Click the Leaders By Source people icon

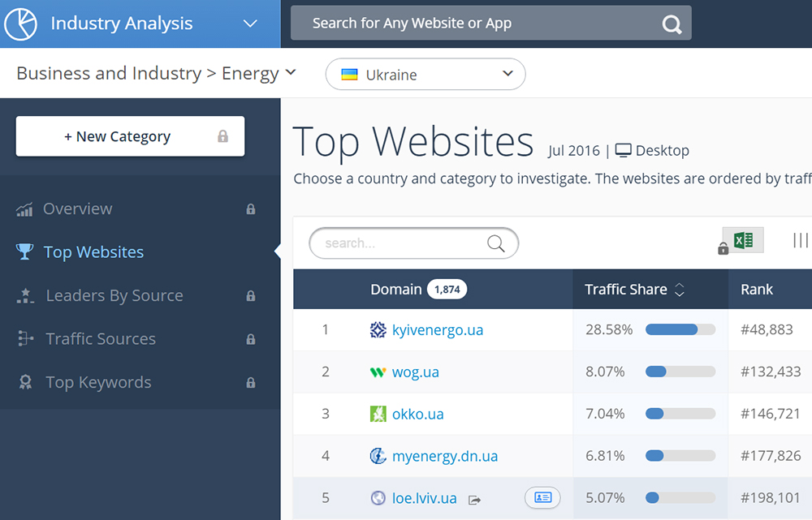25,295
